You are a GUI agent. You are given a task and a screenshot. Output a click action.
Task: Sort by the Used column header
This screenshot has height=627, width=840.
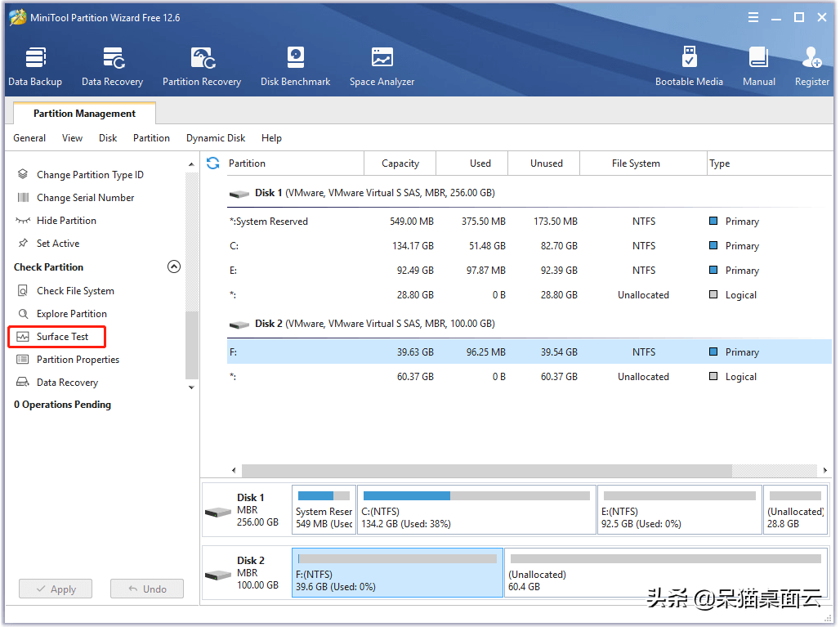tap(472, 163)
